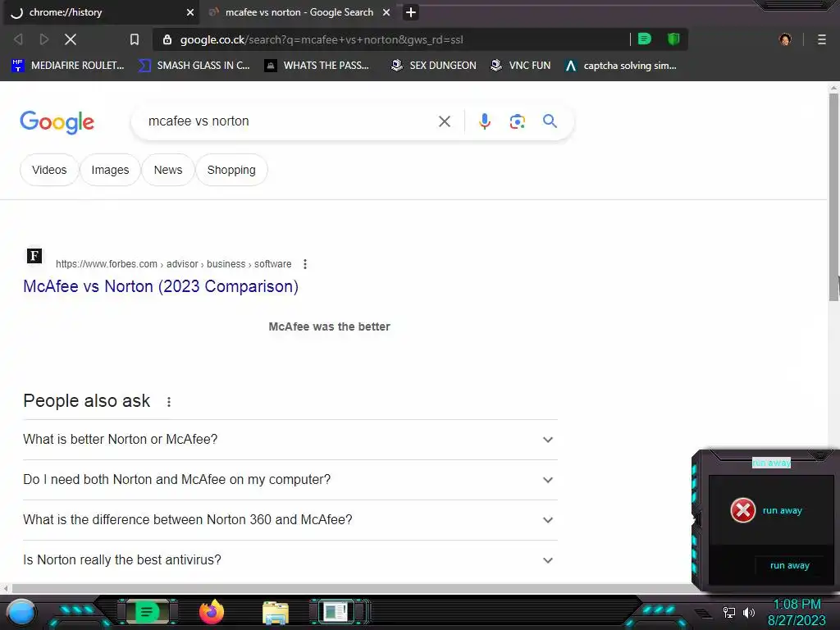Open the green chat app on the taskbar
This screenshot has width=840, height=630.
146,612
